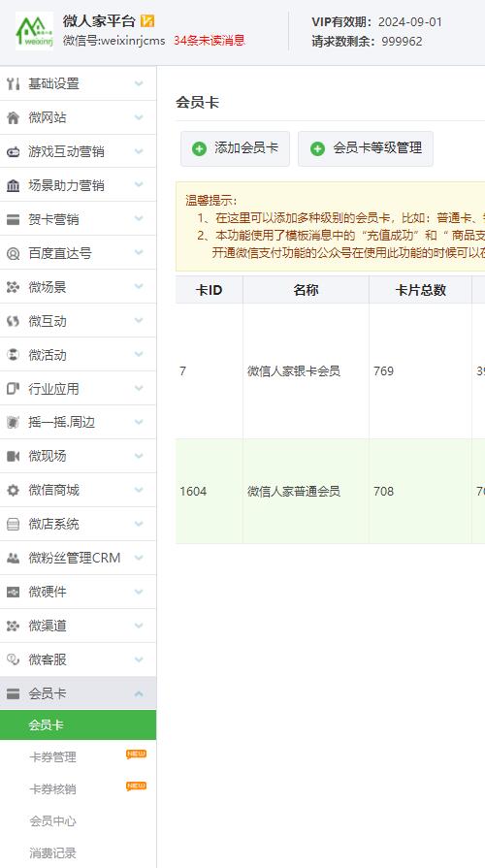Click the 摇一摇.周边 icon
485x868 pixels.
pos(13,423)
